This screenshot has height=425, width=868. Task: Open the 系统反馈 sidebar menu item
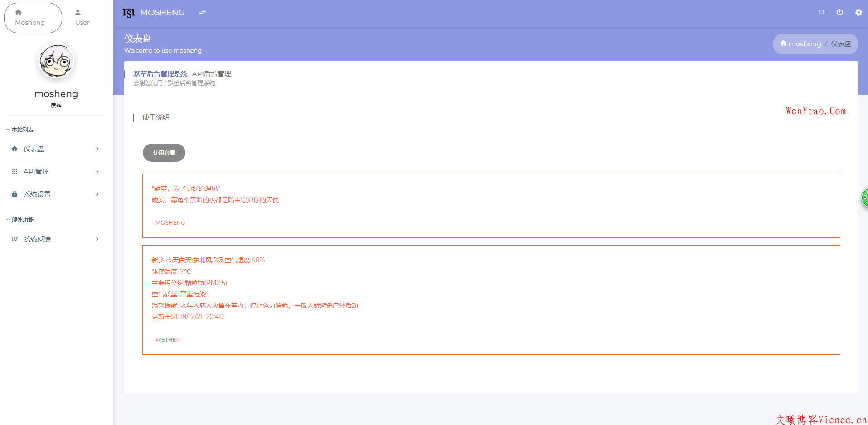56,239
